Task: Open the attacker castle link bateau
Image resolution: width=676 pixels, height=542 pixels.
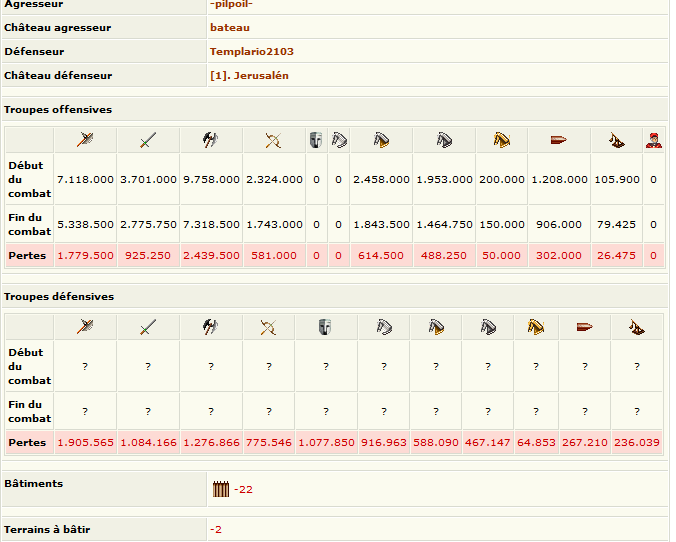Action: tap(230, 28)
